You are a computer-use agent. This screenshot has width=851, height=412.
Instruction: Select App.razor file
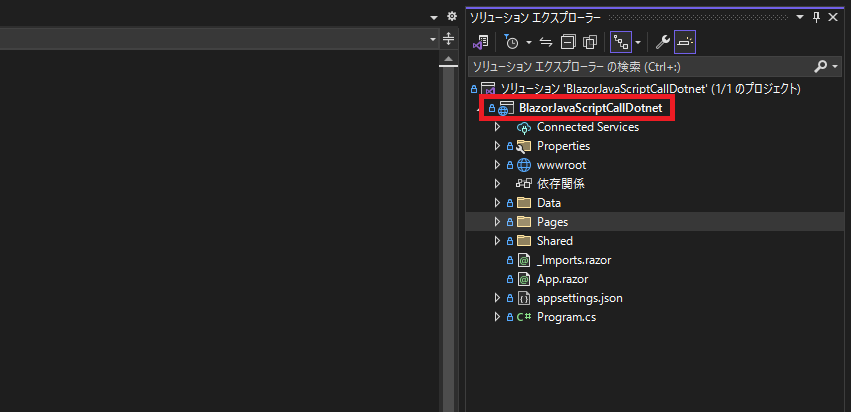(x=563, y=279)
